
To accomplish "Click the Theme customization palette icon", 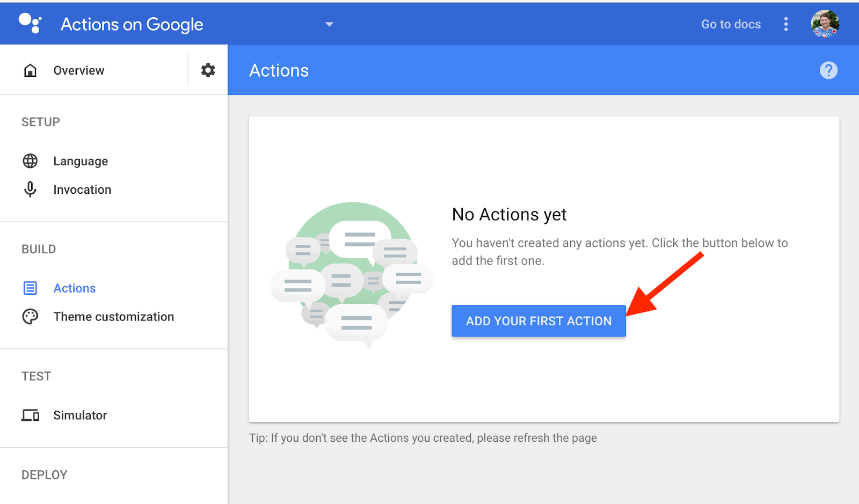I will point(30,317).
